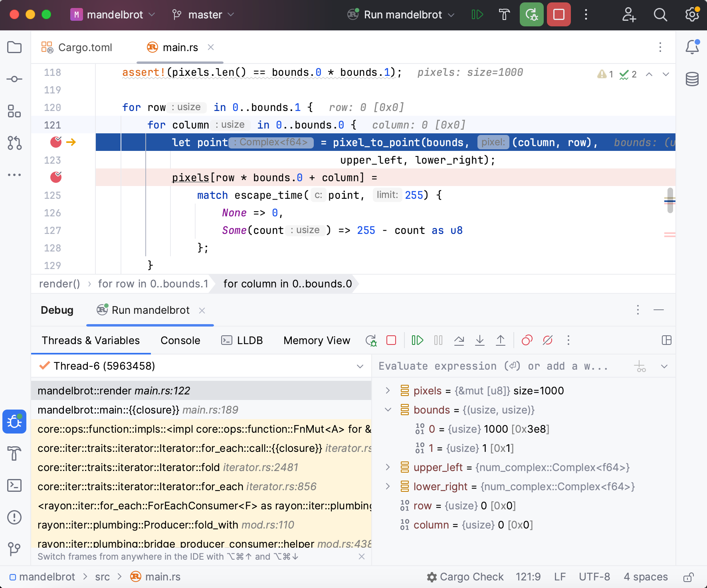Build the project using the hammer icon

pyautogui.click(x=504, y=14)
